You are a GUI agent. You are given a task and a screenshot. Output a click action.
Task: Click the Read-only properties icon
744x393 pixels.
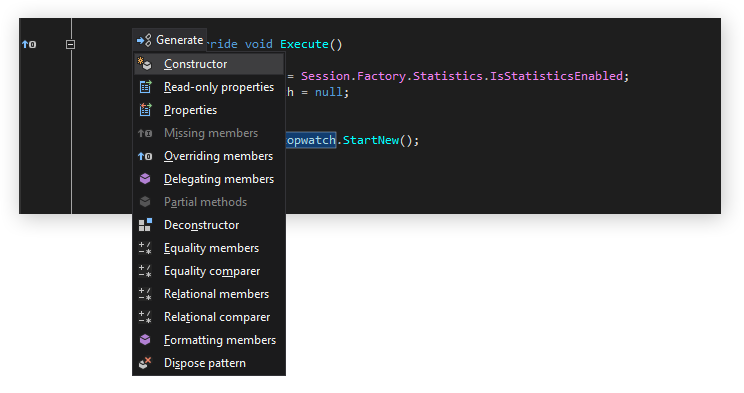click(145, 87)
